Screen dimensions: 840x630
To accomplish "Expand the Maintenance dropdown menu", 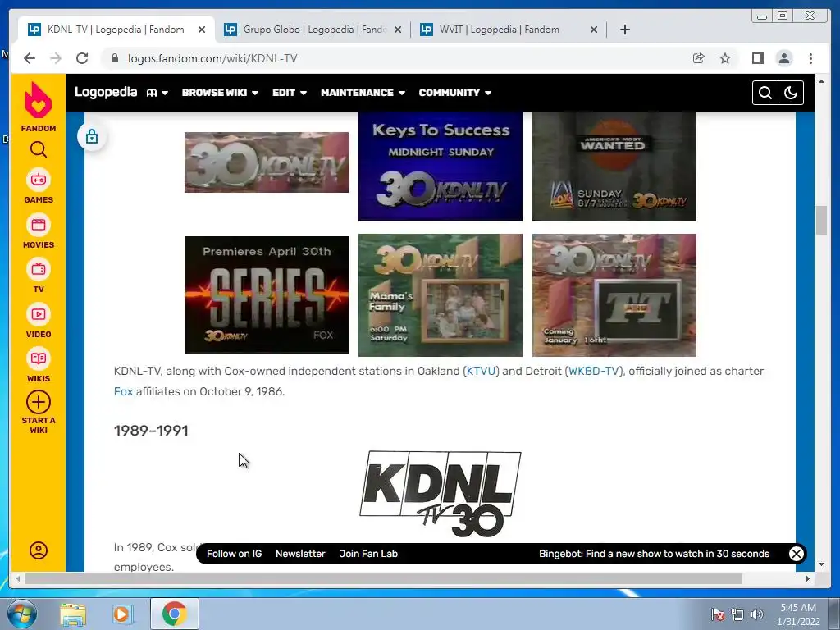I will pyautogui.click(x=363, y=93).
